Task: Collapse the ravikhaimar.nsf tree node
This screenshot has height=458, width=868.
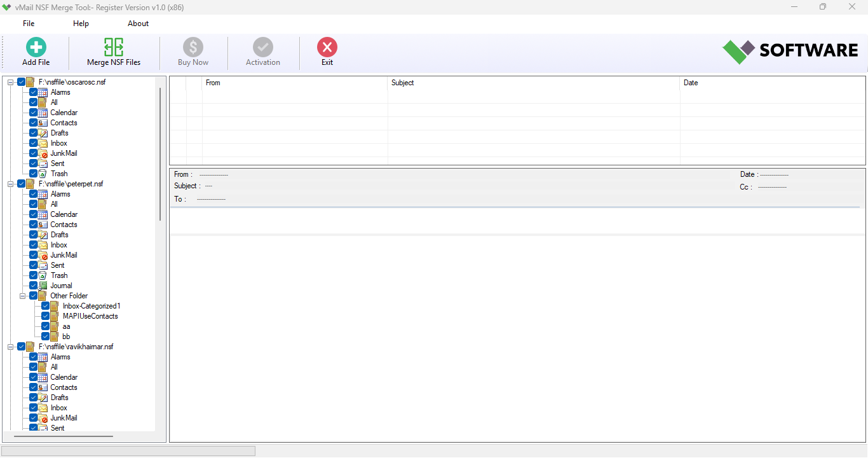Action: click(x=11, y=347)
